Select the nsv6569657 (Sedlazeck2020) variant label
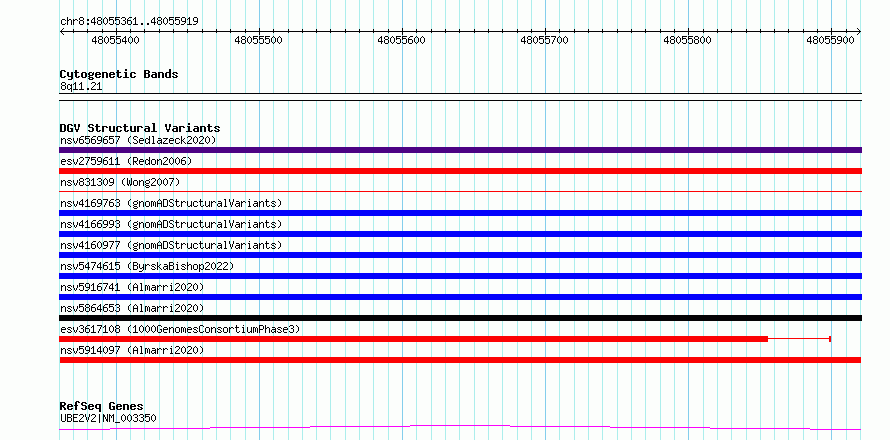The height and width of the screenshot is (440, 890). pos(138,140)
